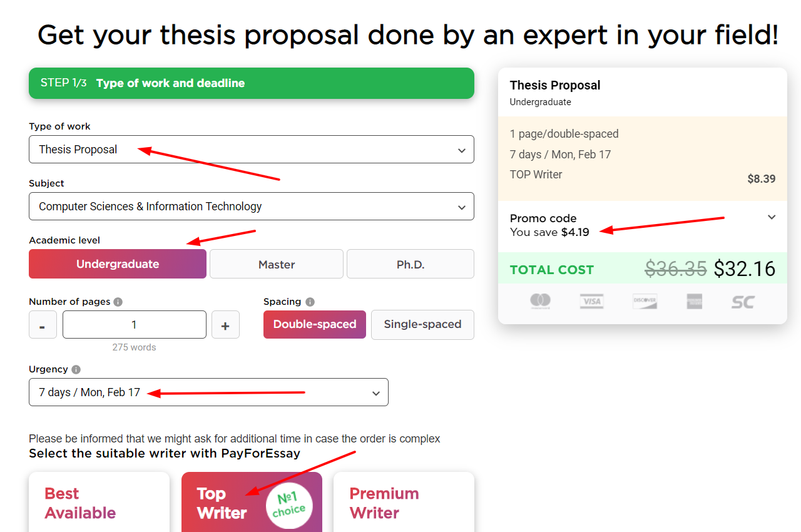Click the Visa payment icon
Screen dimensions: 801x532
click(x=591, y=301)
